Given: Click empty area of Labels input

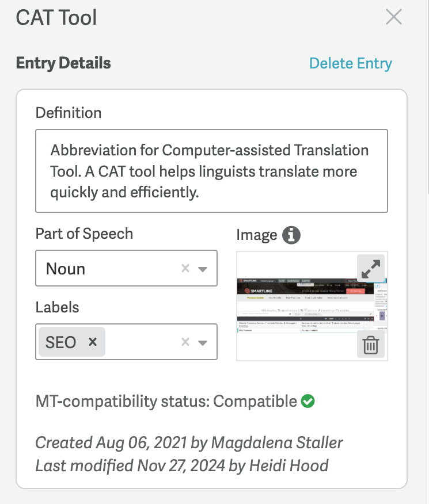Looking at the screenshot, I should tap(141, 342).
